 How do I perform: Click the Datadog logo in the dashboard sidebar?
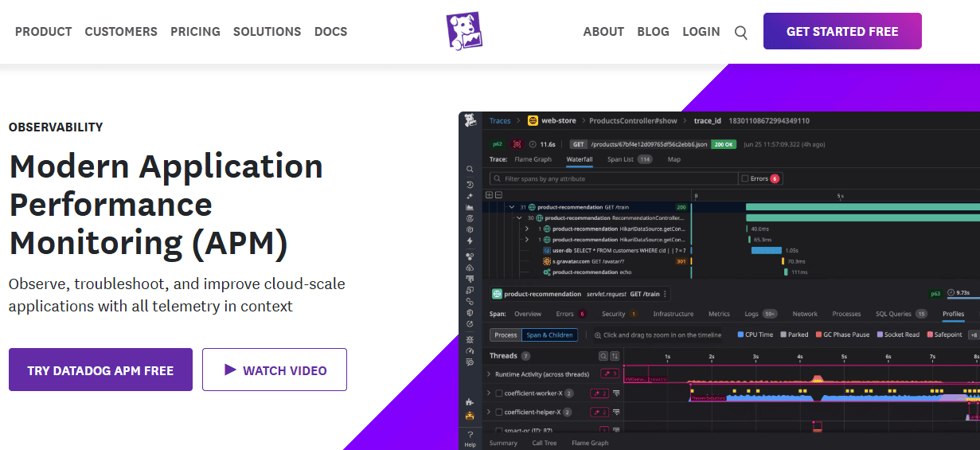[470, 120]
